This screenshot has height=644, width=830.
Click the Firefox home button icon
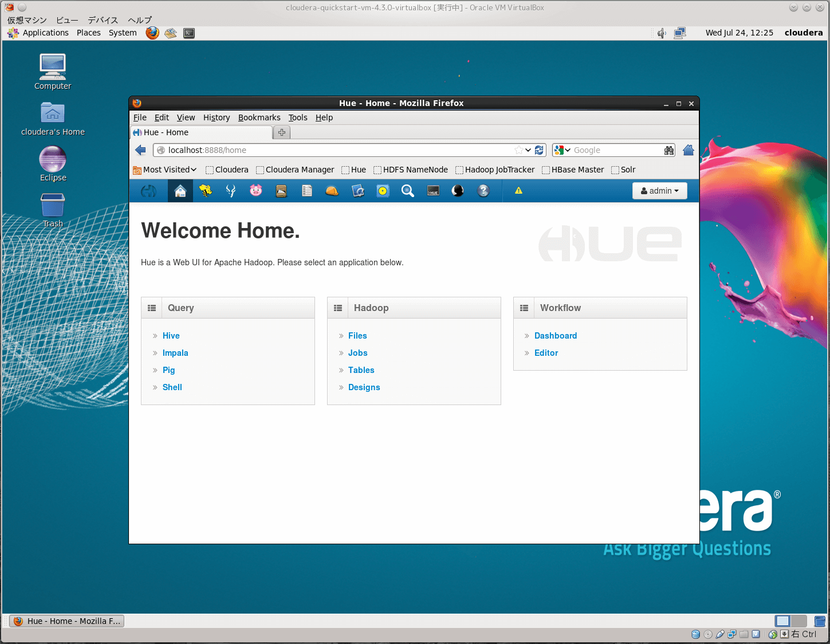click(x=689, y=150)
